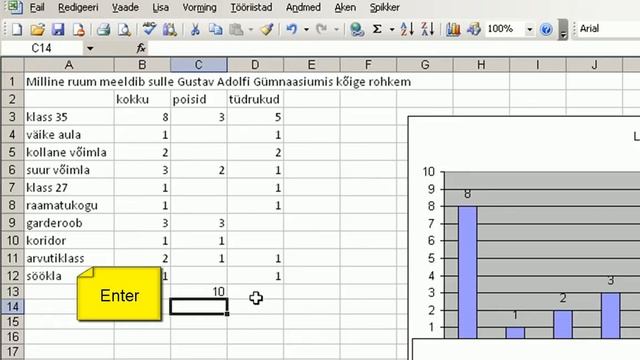
Task: Open the Andmed menu
Action: click(x=303, y=7)
